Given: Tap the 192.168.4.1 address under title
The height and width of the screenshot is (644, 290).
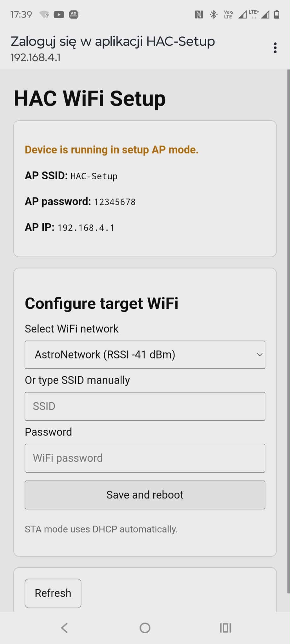Looking at the screenshot, I should [x=36, y=58].
